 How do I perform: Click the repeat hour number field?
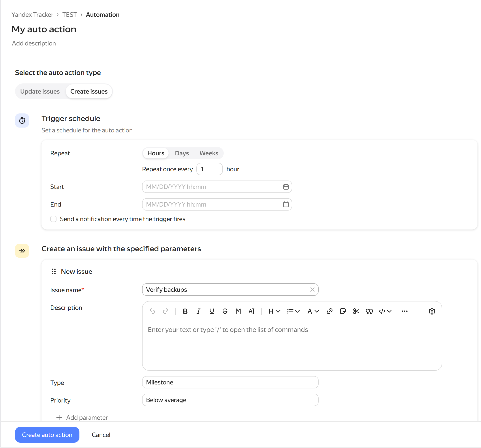pos(209,169)
